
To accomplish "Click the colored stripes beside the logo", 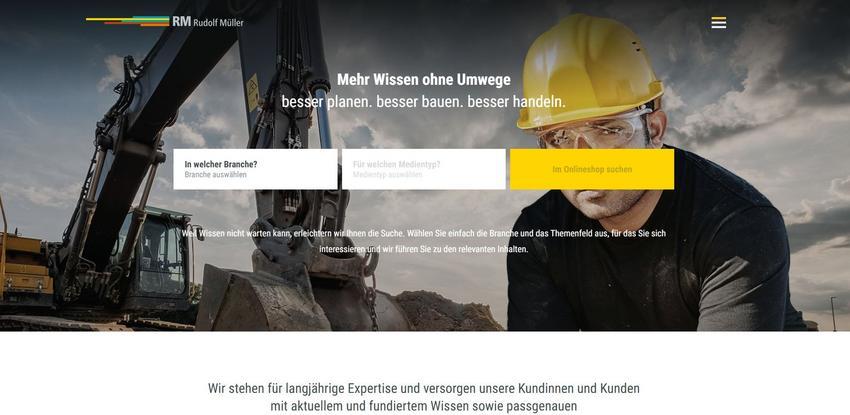I will [x=128, y=22].
